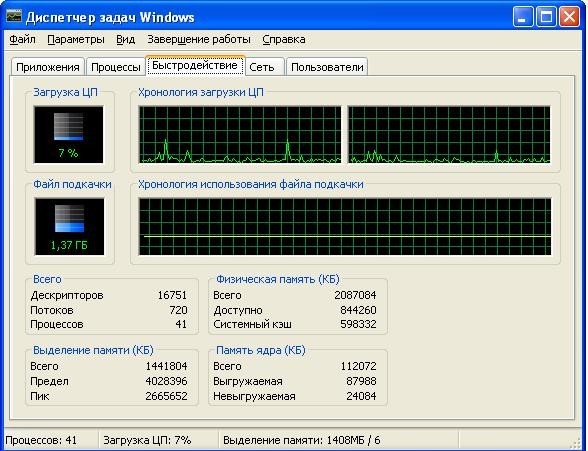Viewport: 588px width, 451px height.
Task: Minimize the Task Manager window
Action: 523,17
